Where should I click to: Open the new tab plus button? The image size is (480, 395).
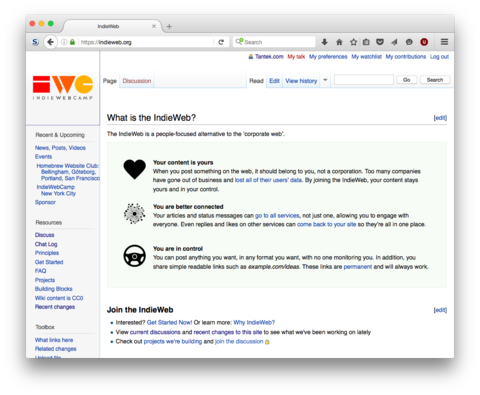(169, 26)
